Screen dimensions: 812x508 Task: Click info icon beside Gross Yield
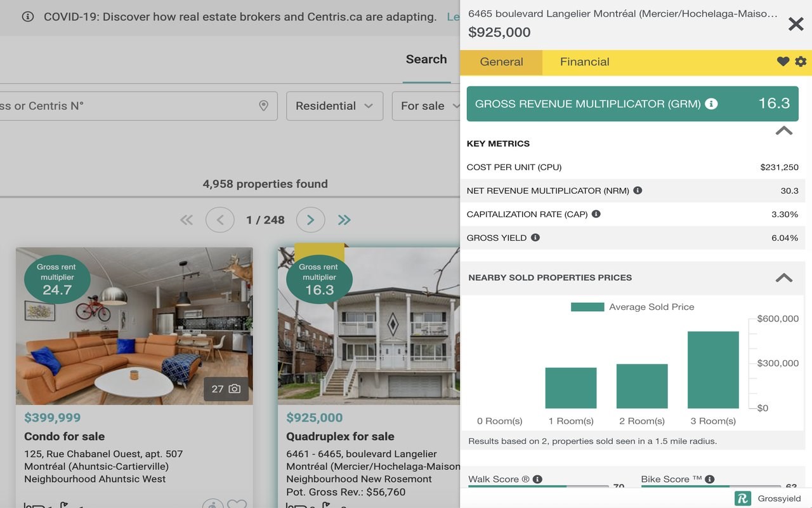[x=535, y=237]
